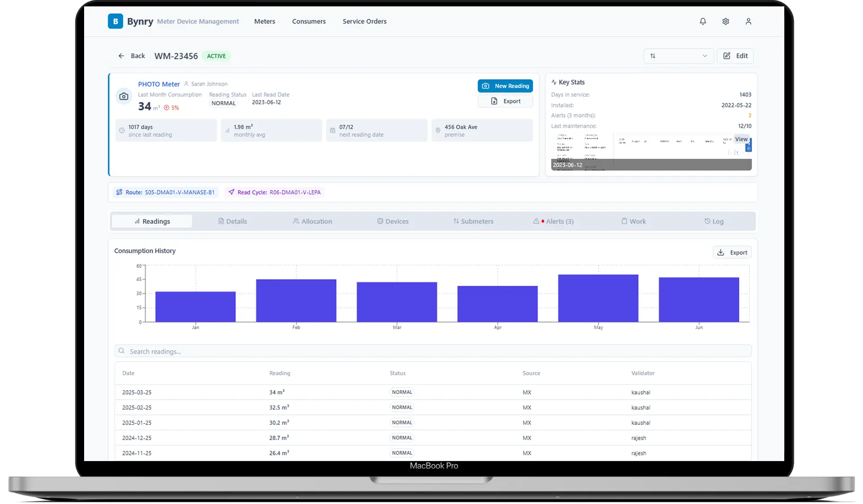Click the Bynry logo icon

point(115,21)
